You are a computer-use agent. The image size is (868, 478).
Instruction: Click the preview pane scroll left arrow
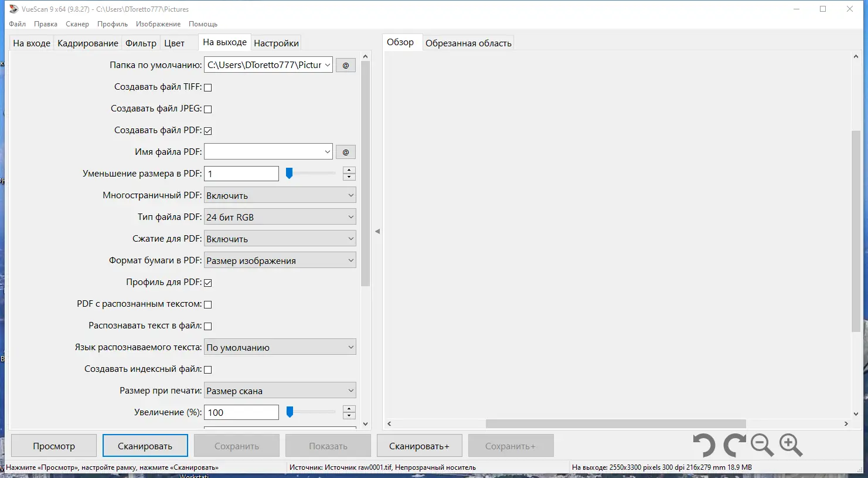tap(389, 423)
